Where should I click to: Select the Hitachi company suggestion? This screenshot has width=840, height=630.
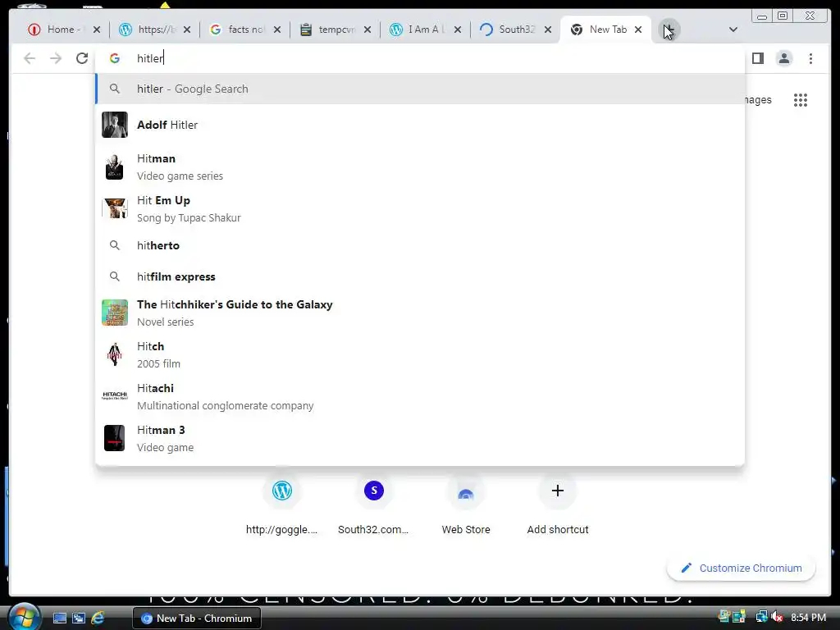click(x=420, y=396)
